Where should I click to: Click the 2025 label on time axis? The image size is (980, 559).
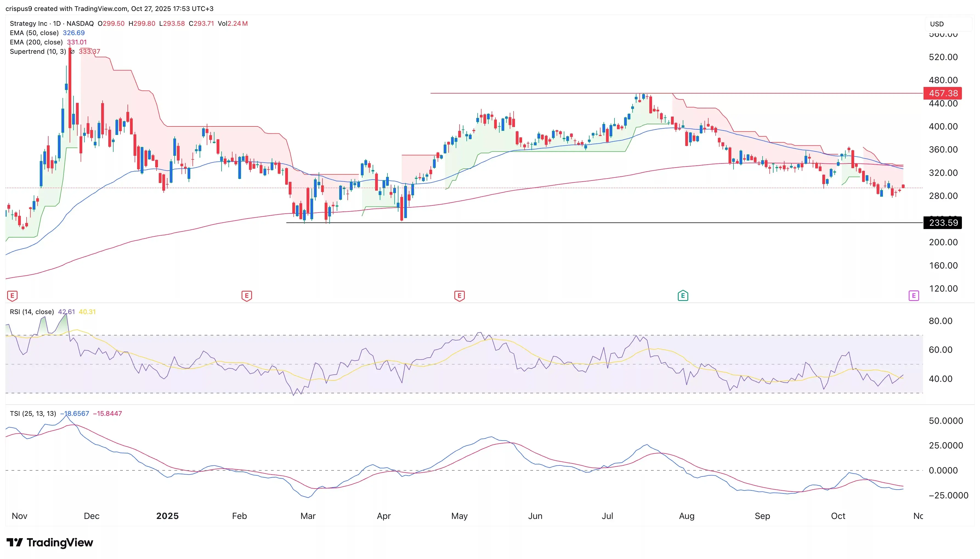click(x=167, y=516)
